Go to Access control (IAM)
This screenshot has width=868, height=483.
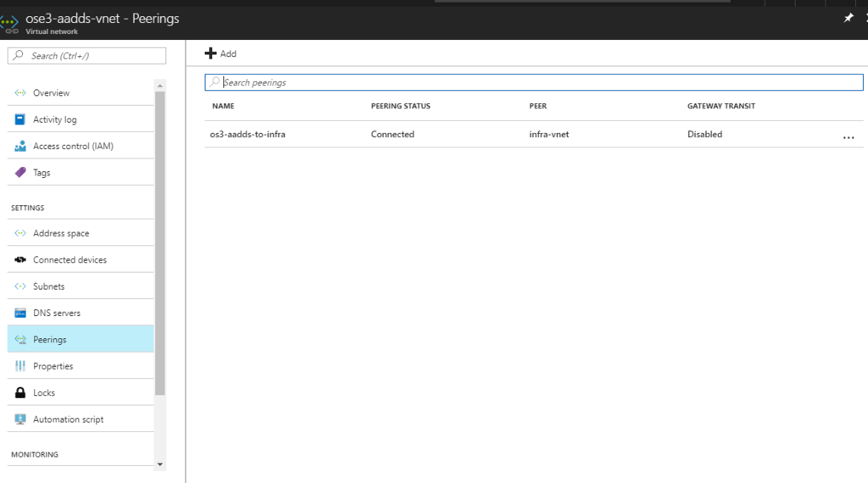[x=81, y=146]
